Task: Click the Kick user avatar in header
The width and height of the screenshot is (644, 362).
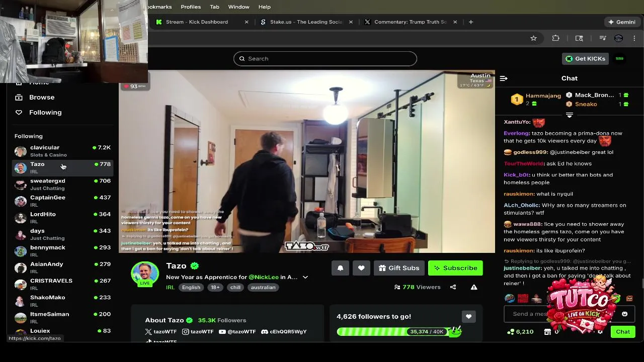Action: 619,59
